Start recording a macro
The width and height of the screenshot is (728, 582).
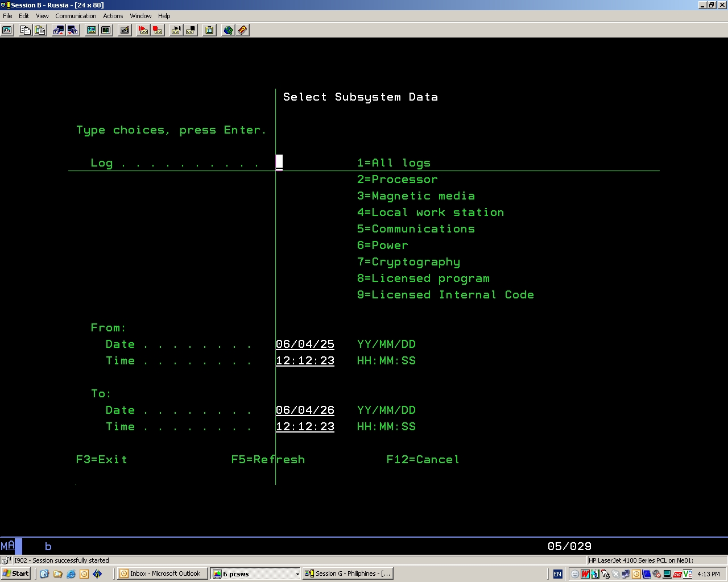coord(144,30)
